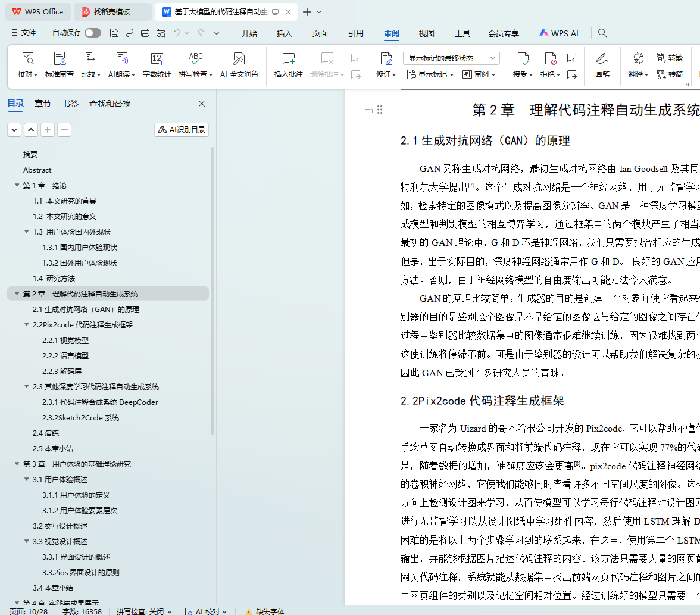Screen dimensions: 700x615
Task: Click the 校对 proofreading icon
Action: pyautogui.click(x=27, y=58)
